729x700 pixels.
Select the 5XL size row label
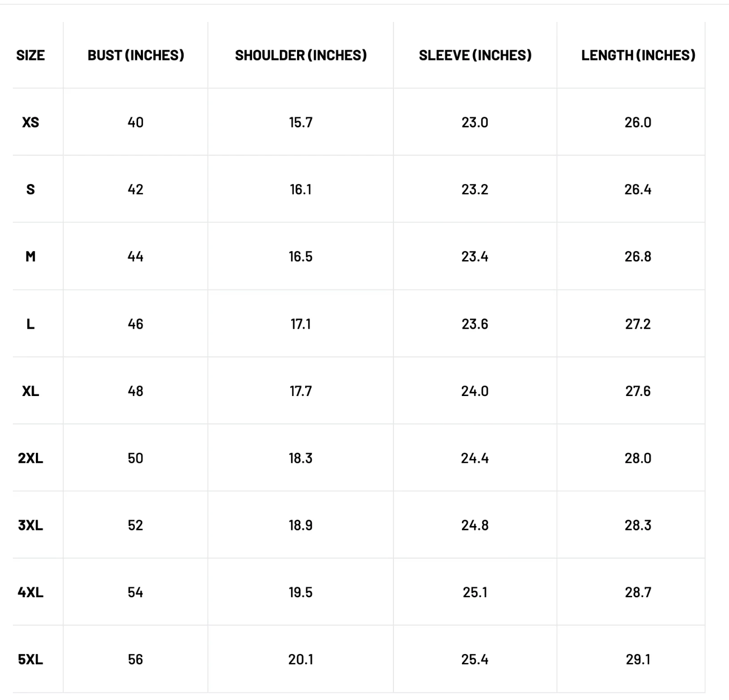(x=31, y=659)
